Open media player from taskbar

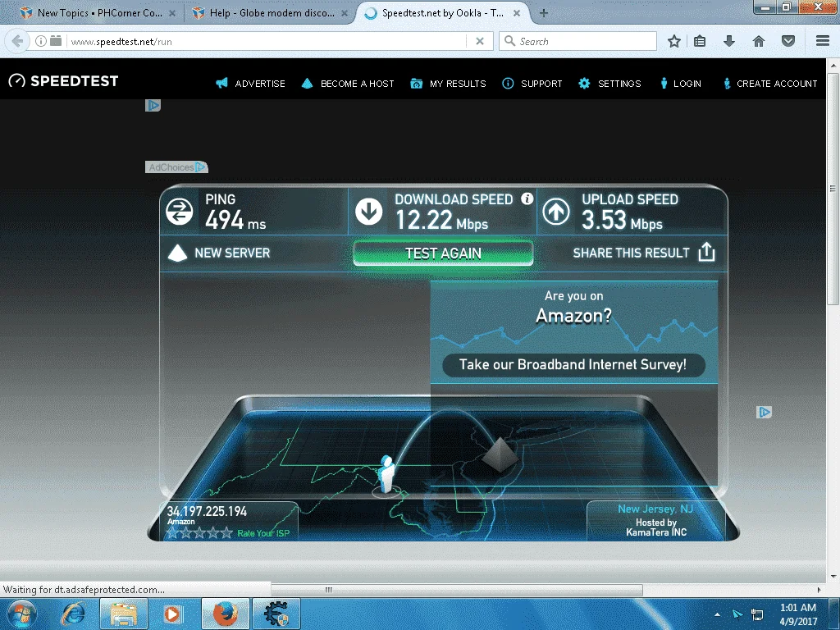pos(172,614)
